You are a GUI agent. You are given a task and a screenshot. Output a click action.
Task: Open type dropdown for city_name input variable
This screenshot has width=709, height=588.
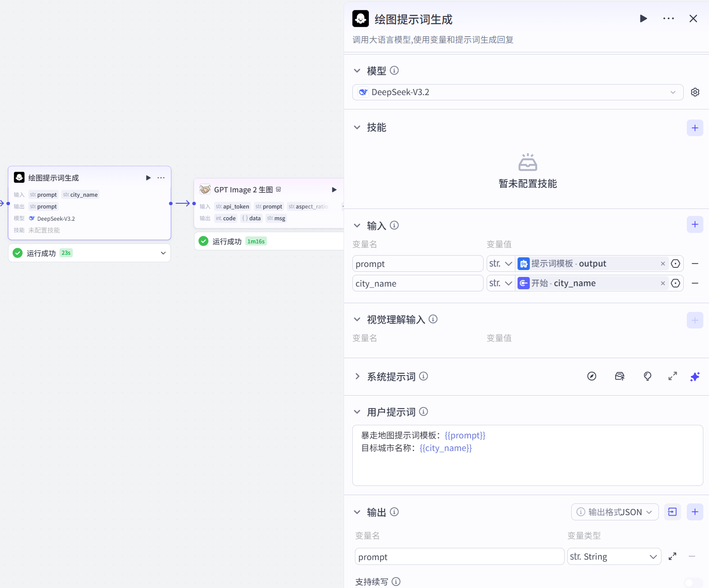(x=501, y=284)
